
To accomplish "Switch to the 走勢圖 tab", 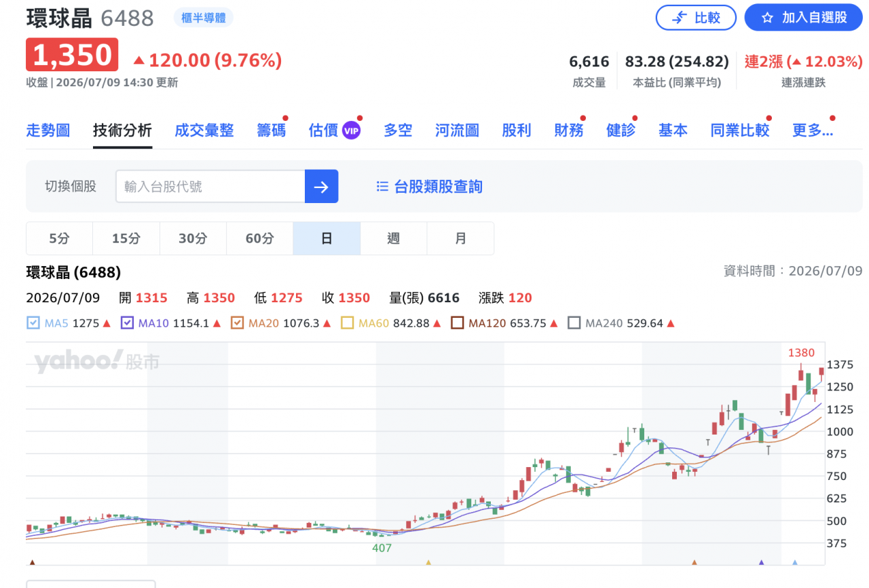I will 48,130.
